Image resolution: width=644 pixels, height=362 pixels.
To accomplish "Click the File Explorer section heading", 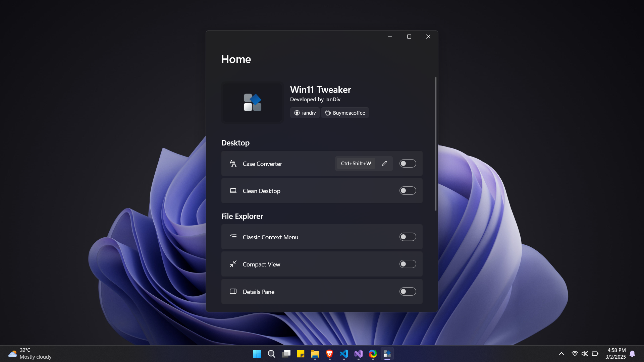I will [242, 216].
